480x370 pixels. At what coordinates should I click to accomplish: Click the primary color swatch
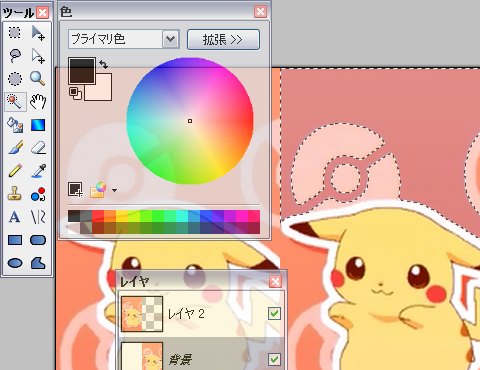(82, 70)
